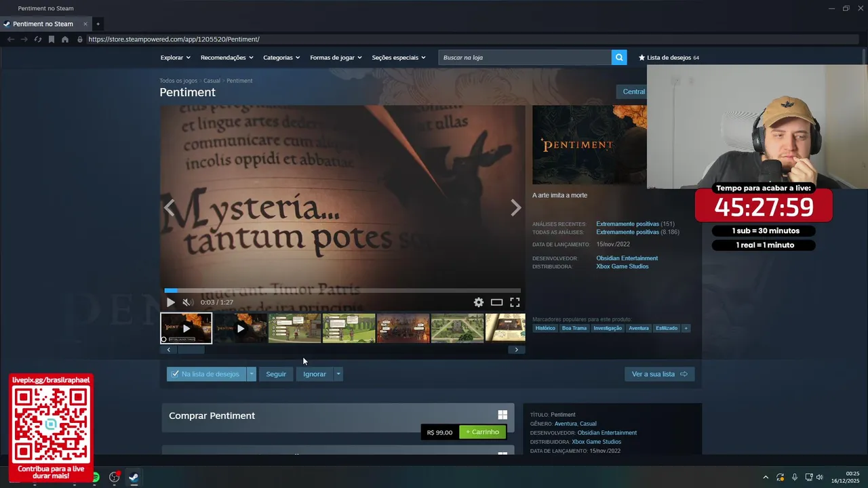
Task: Select the second trailer thumbnail
Action: click(241, 328)
